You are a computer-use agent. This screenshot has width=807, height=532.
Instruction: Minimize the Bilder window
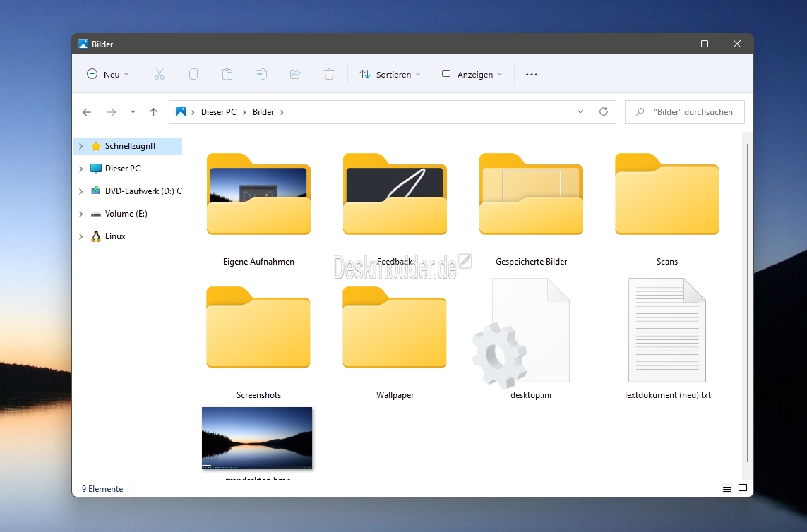pos(673,44)
